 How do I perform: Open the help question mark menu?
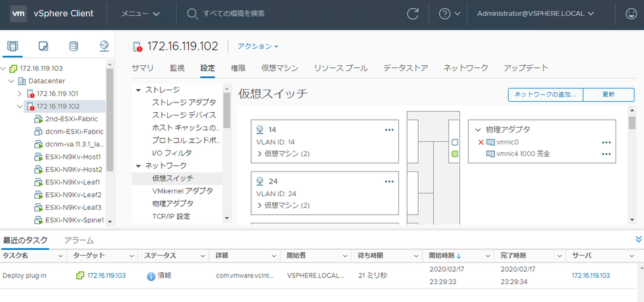[449, 14]
